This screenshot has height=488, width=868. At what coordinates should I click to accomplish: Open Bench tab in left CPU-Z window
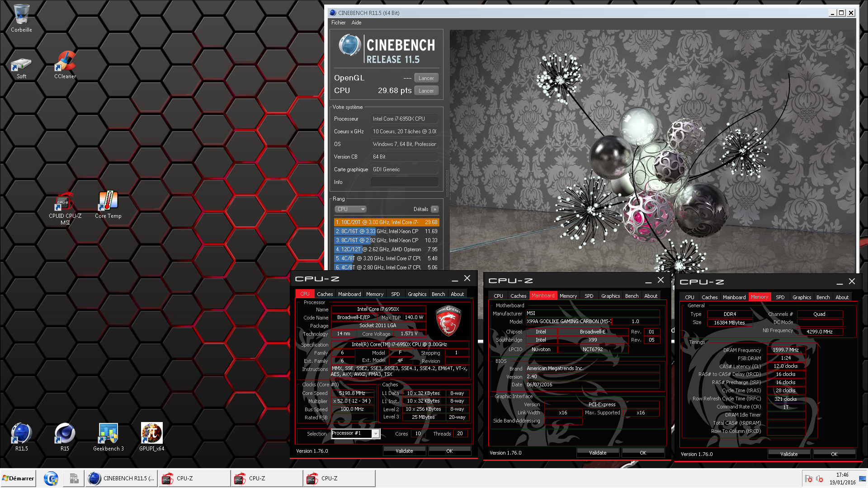(x=438, y=294)
